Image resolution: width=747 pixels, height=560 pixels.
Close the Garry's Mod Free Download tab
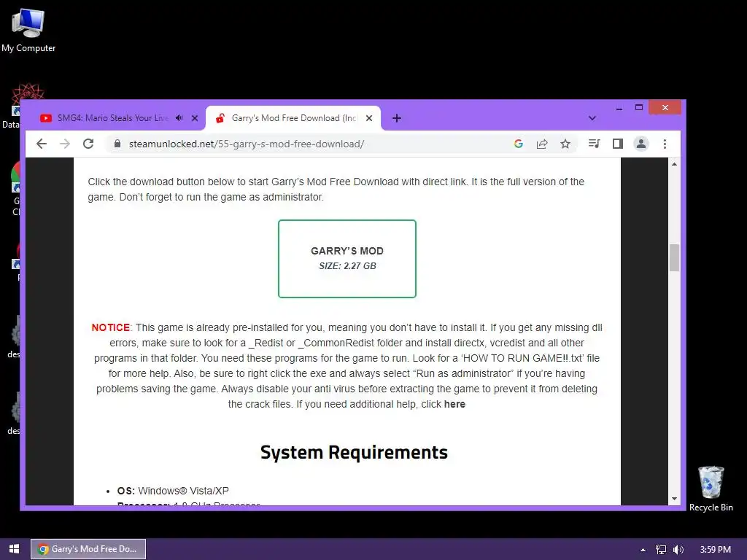[x=368, y=118]
